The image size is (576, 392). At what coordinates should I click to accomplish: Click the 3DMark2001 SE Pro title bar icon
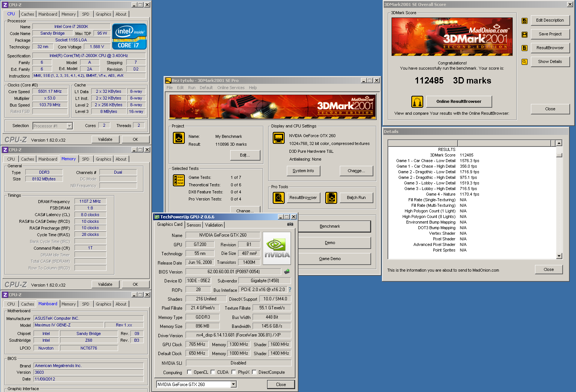[x=168, y=80]
